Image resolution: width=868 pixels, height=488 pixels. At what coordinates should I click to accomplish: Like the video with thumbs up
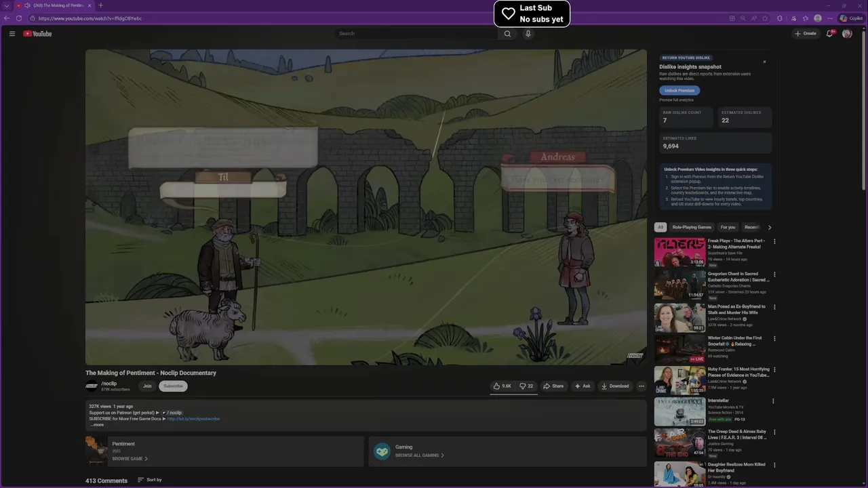(502, 386)
